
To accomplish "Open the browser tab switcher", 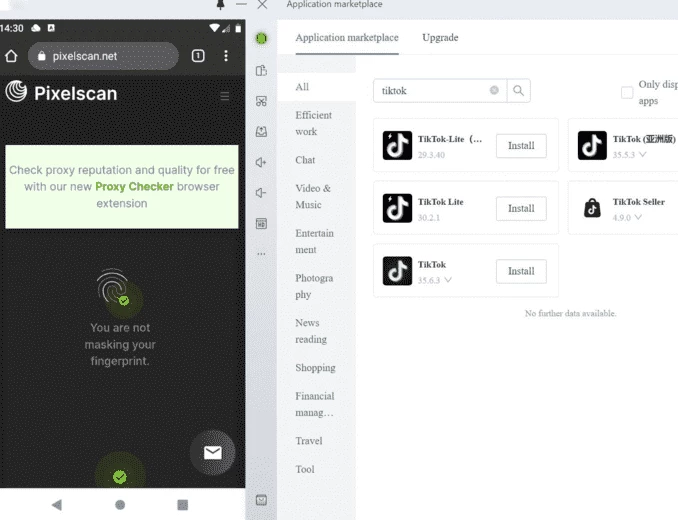I will click(198, 56).
